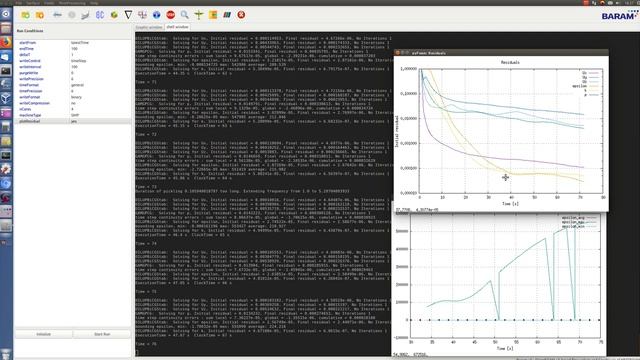This screenshot has height=360, width=640.
Task: Select the timePrecision property row
Action: (x=73, y=91)
